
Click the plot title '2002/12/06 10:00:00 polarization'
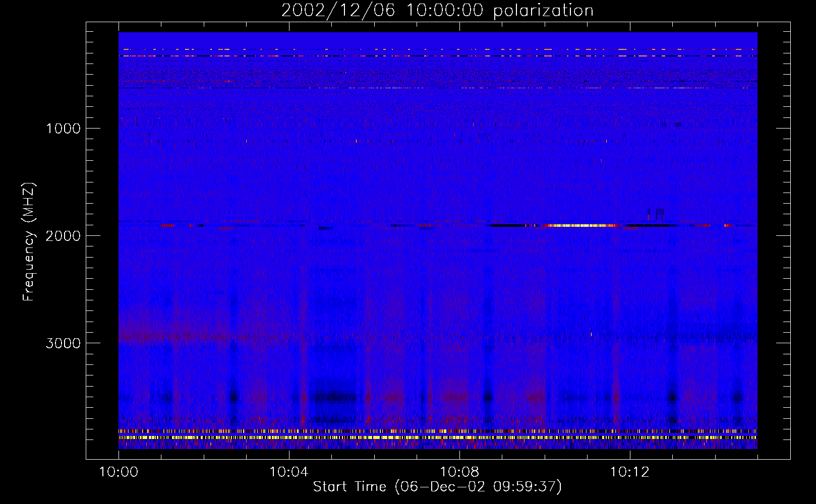(x=437, y=11)
